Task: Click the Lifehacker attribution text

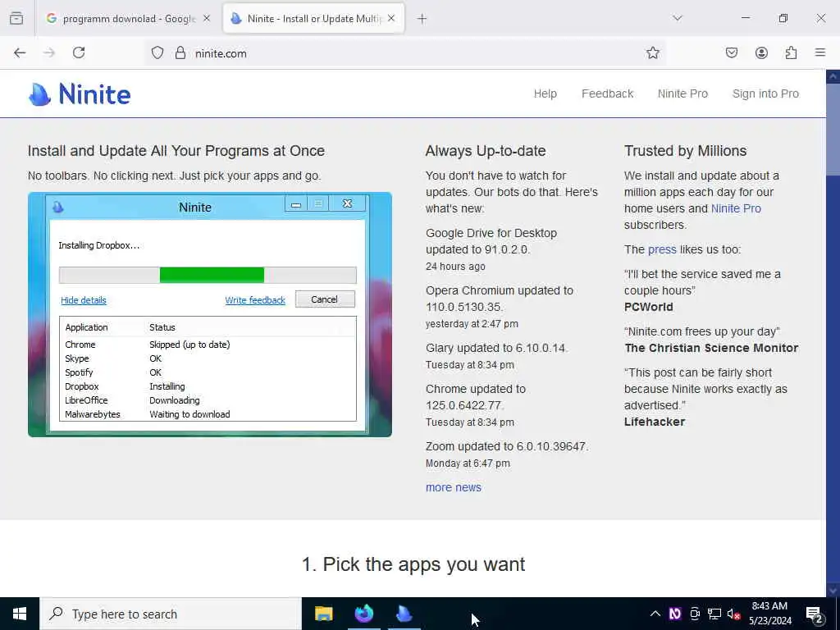Action: pyautogui.click(x=654, y=422)
